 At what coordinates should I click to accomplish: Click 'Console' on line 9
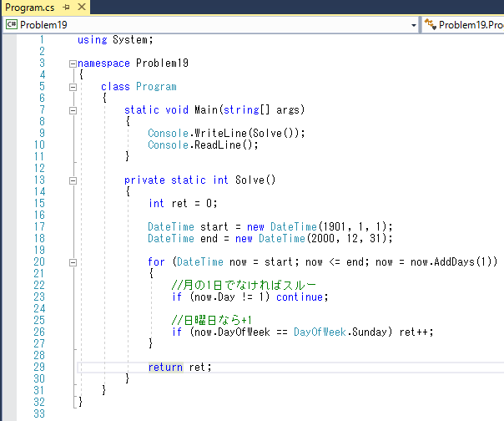(x=168, y=134)
